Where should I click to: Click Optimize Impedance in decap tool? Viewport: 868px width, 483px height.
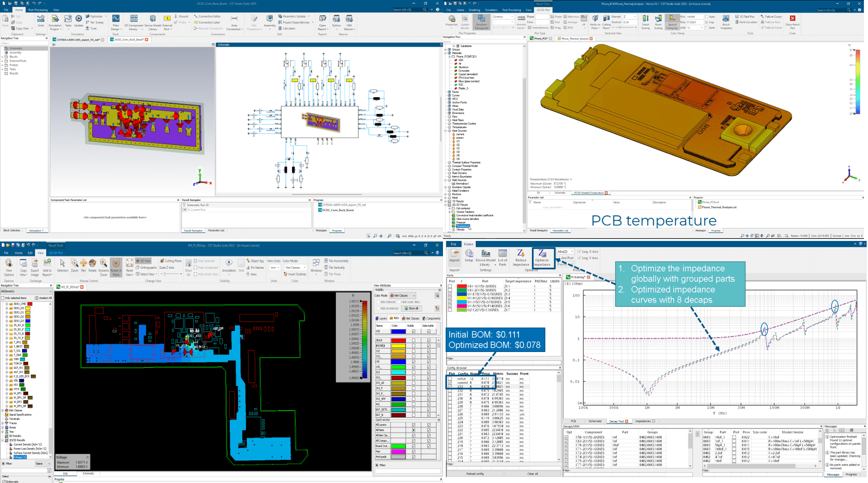tap(542, 258)
